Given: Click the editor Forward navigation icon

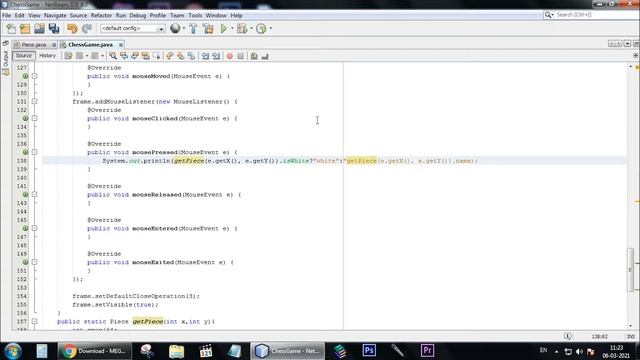Looking at the screenshot, I should (95, 56).
